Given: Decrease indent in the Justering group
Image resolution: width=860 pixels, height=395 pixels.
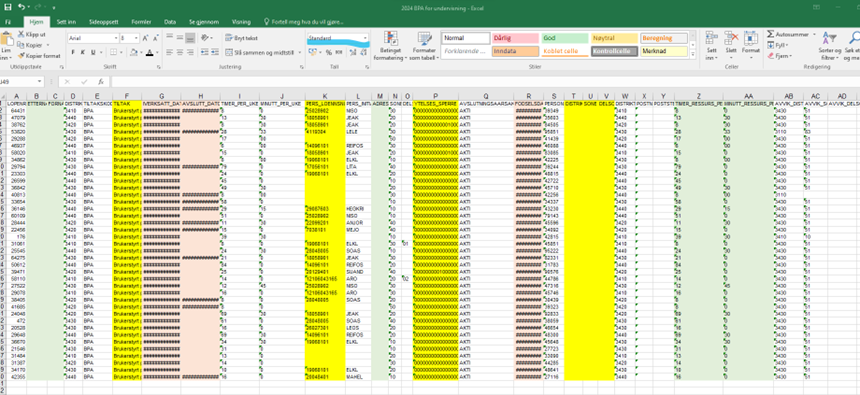Looking at the screenshot, I should 205,53.
